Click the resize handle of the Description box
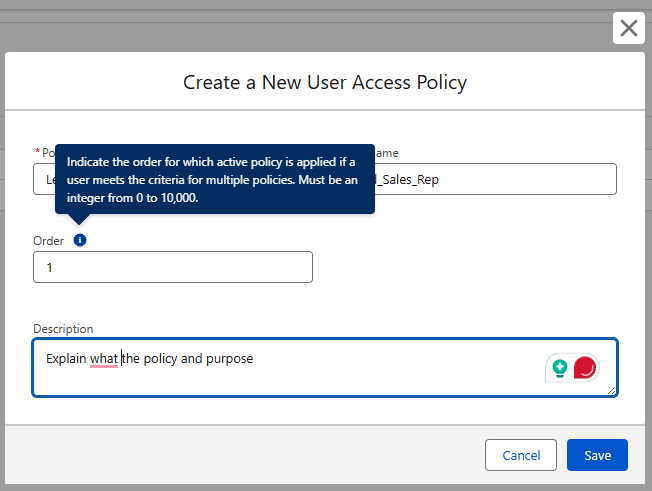This screenshot has width=652, height=491. click(x=611, y=390)
